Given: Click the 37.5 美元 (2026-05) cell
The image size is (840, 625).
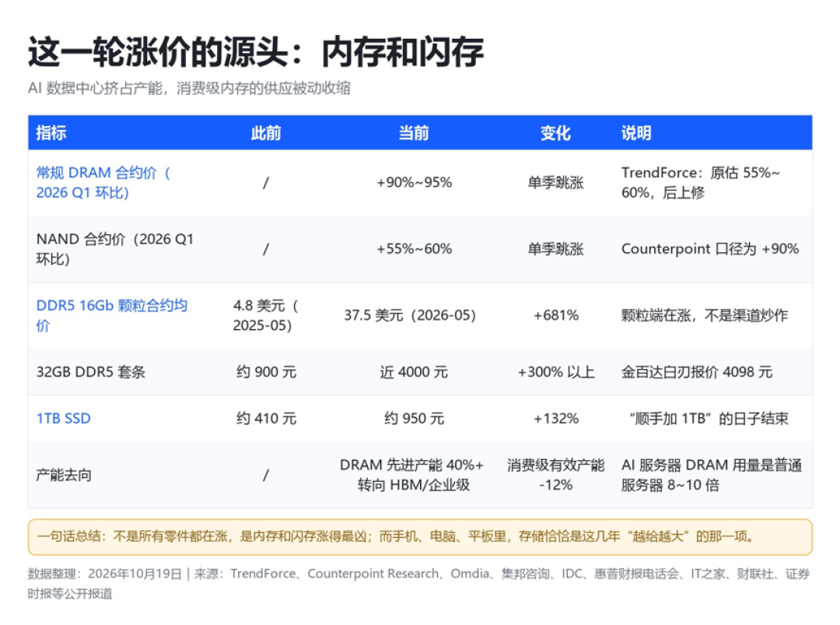Looking at the screenshot, I should click(410, 315).
